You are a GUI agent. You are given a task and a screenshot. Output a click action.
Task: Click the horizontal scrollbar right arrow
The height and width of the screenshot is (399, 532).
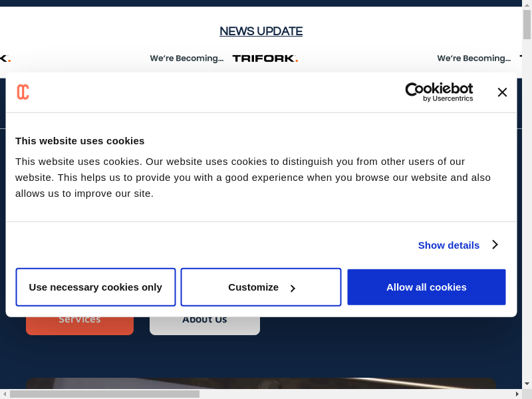coord(517,394)
